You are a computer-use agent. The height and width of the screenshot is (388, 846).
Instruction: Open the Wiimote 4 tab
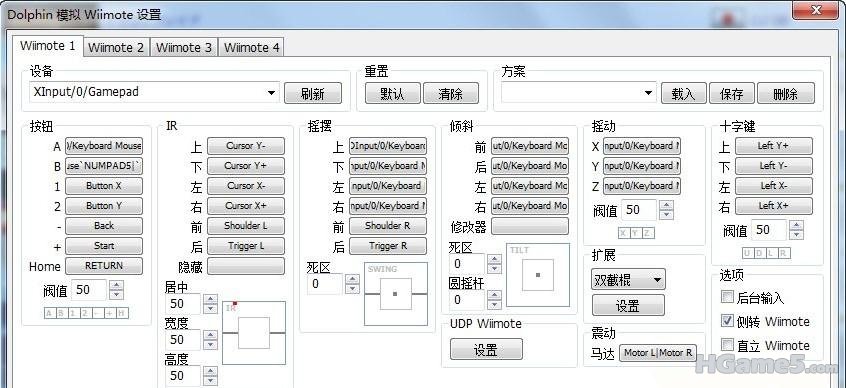coord(251,47)
